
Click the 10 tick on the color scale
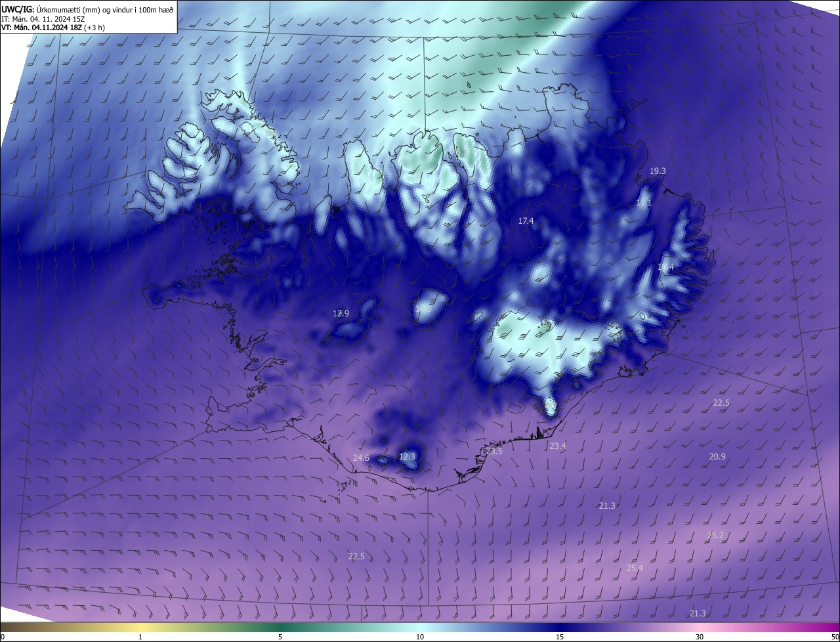pos(420,637)
